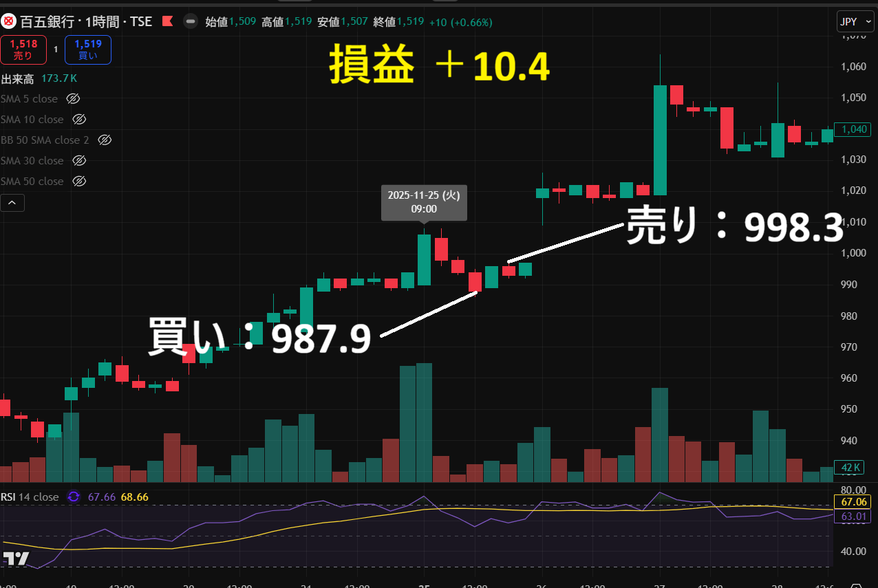Image resolution: width=878 pixels, height=588 pixels.
Task: Click the red flag icon beside TSE
Action: point(167,21)
